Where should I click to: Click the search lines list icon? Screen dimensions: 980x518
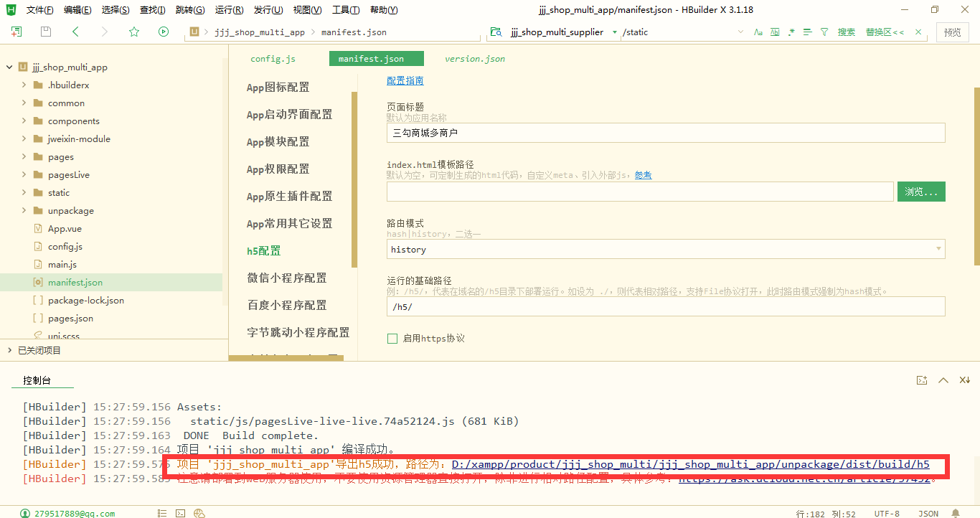pos(807,32)
